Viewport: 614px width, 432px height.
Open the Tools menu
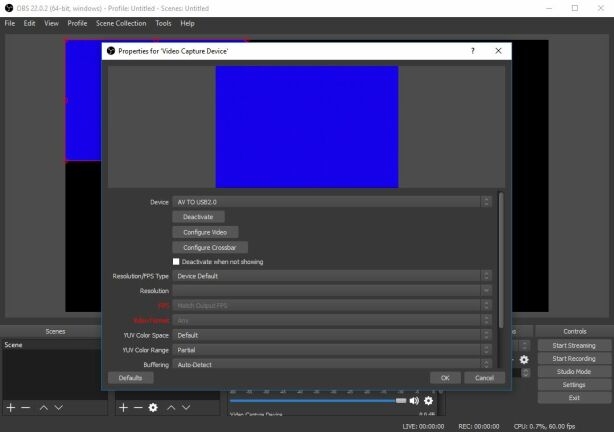click(x=163, y=23)
